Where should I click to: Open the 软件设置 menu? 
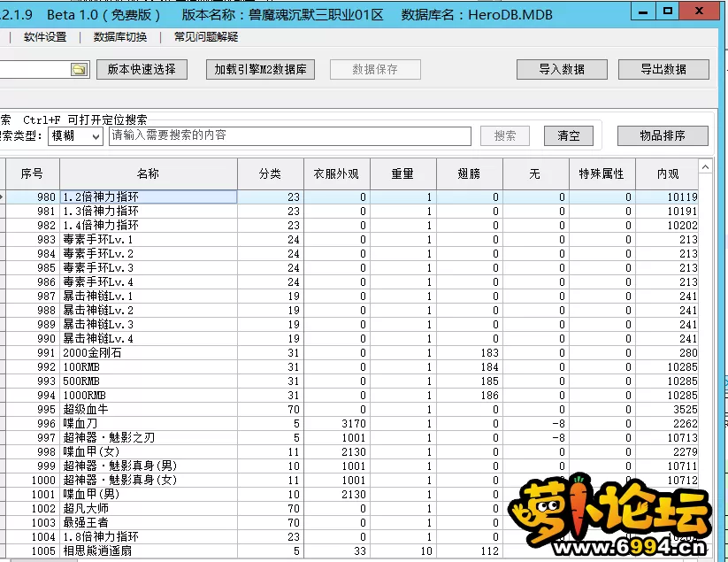[x=45, y=37]
